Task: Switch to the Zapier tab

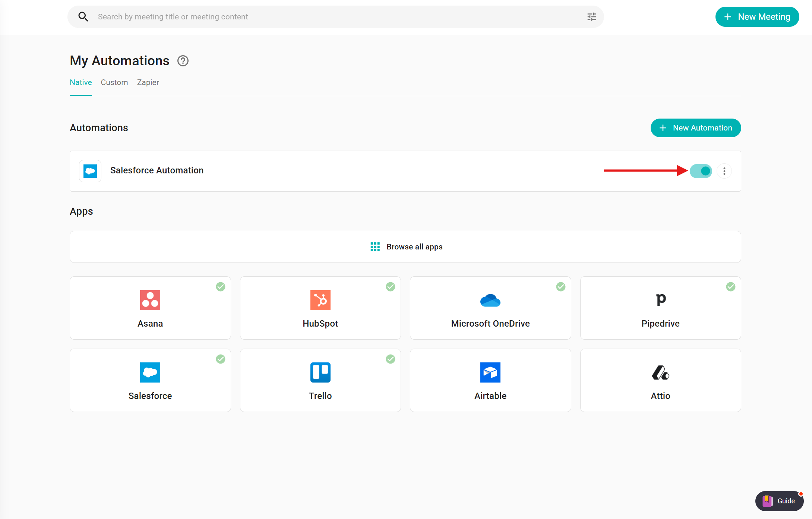Action: click(148, 82)
